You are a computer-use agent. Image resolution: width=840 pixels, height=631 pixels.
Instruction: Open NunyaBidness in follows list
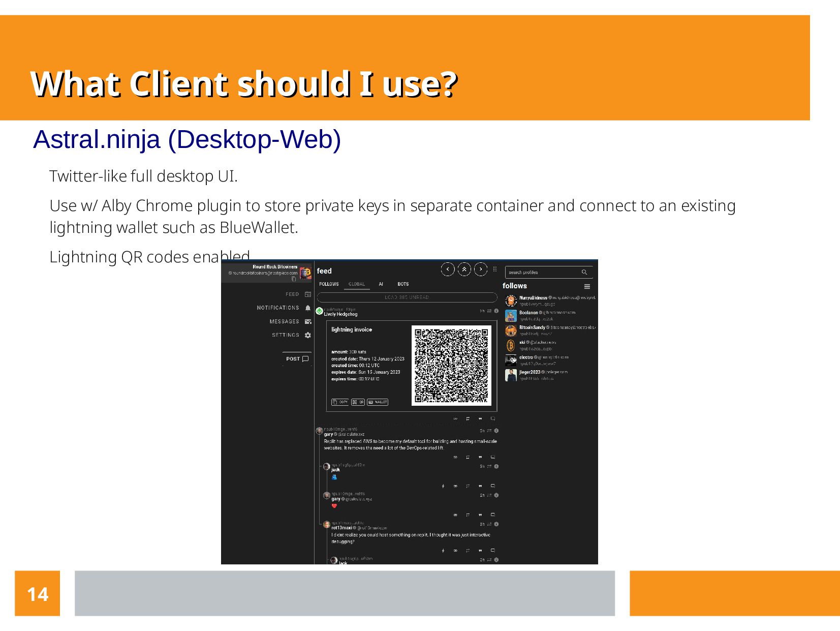[550, 301]
